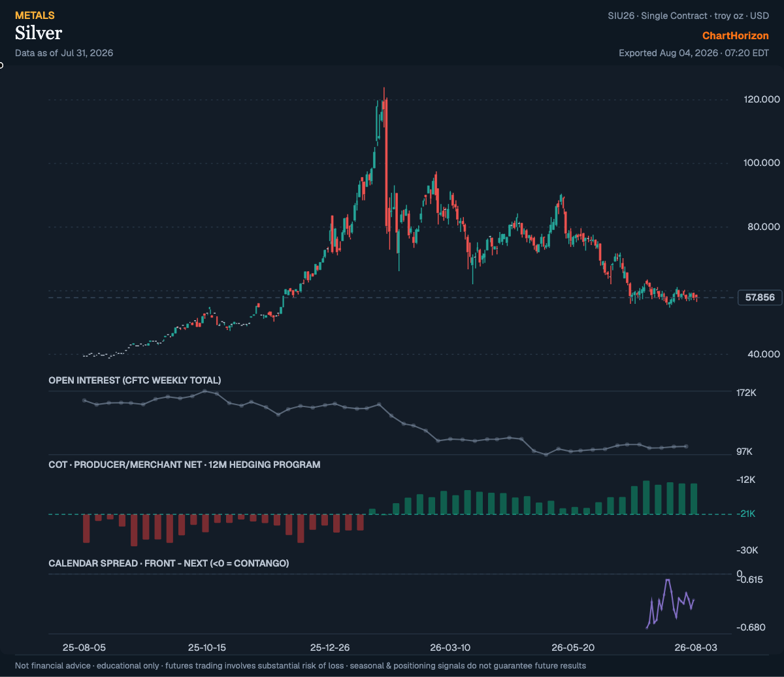Viewport: 784px width, 677px height.
Task: Click the -30K COT axis label
Action: coord(746,550)
